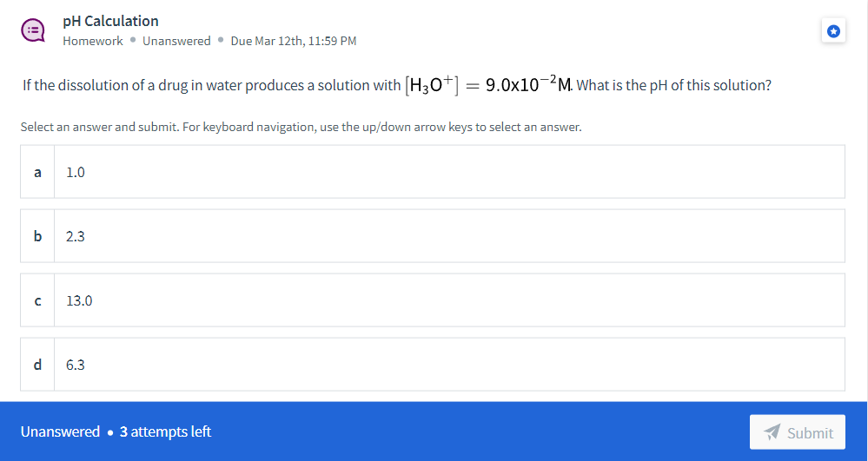This screenshot has width=868, height=461.
Task: Click the blue star bookmark icon
Action: (833, 31)
